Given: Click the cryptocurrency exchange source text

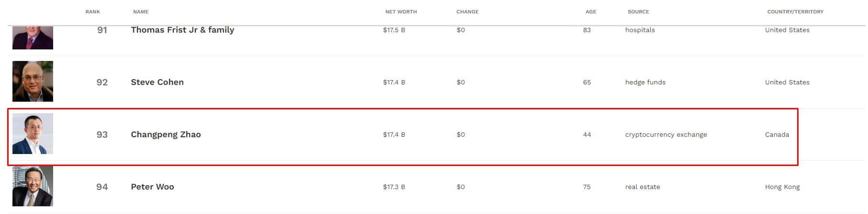Looking at the screenshot, I should pos(666,134).
